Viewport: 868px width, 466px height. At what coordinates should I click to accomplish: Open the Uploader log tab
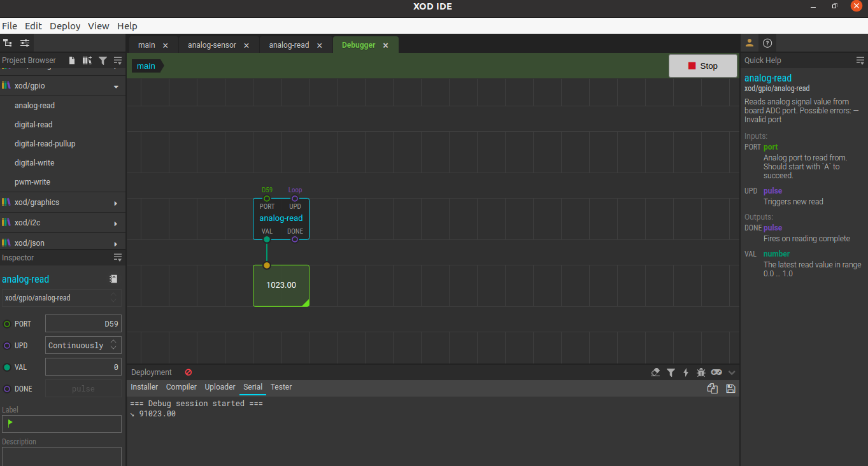220,387
